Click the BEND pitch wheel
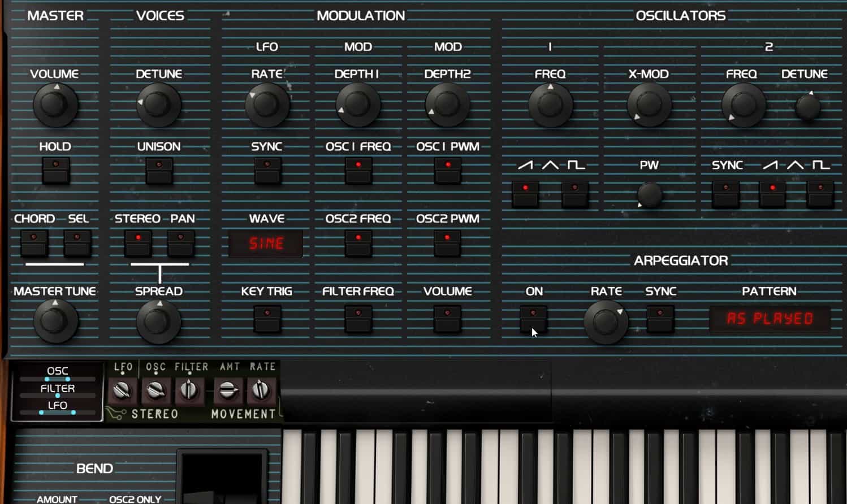 coord(222,477)
